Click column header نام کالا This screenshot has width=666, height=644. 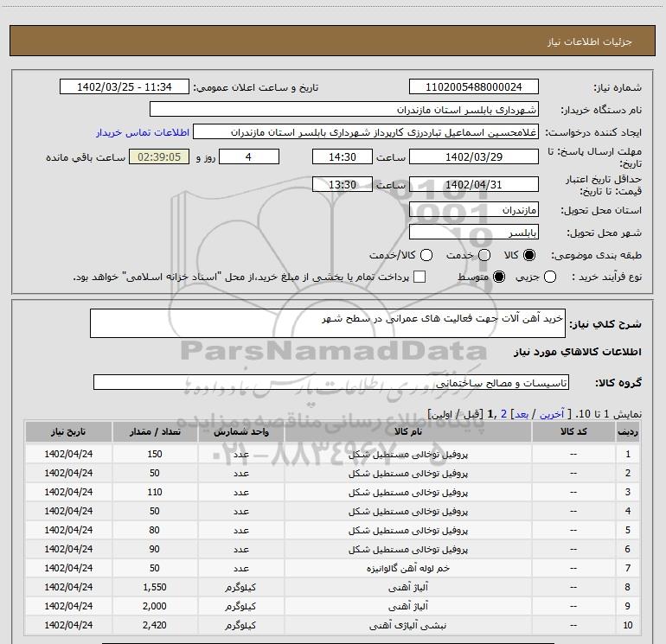407,431
